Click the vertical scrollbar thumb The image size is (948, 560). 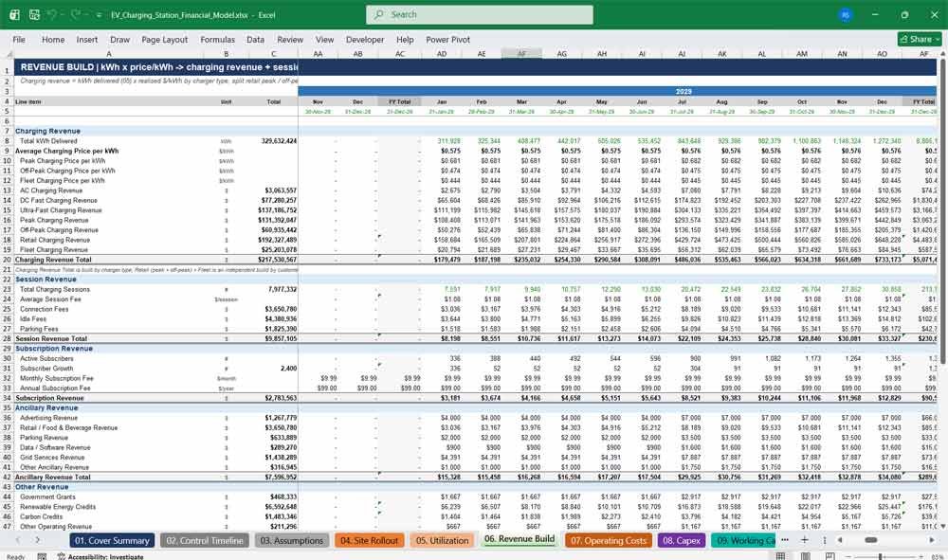(942, 209)
